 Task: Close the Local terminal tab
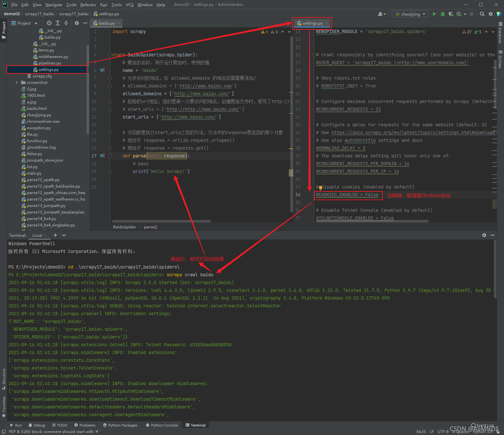pyautogui.click(x=46, y=235)
